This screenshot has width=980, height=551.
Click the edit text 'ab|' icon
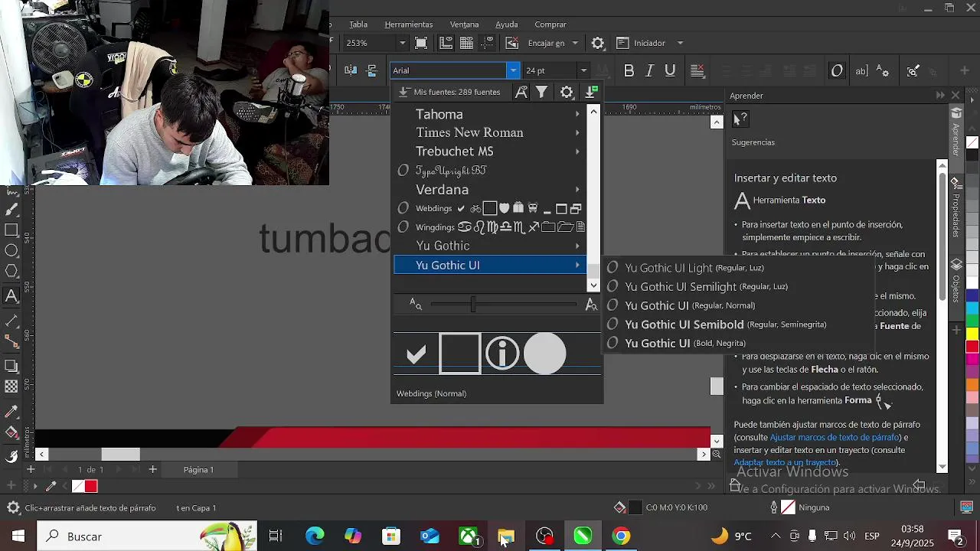point(861,70)
